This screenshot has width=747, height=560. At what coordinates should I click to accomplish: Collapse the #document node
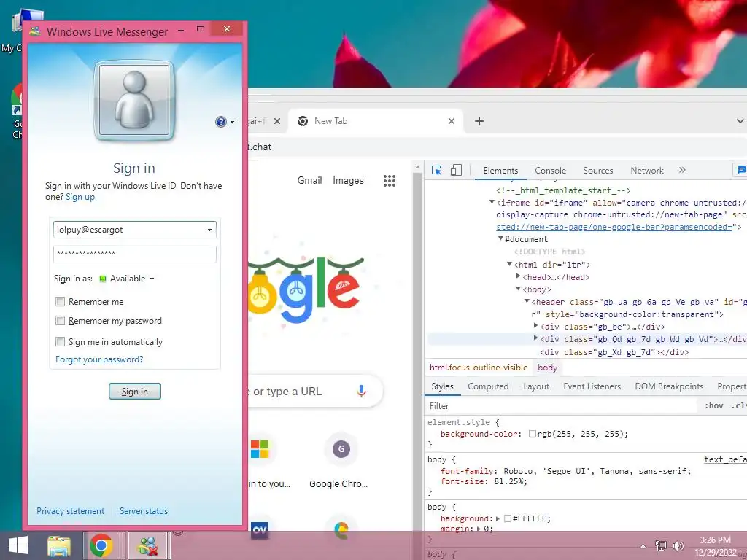pos(500,238)
